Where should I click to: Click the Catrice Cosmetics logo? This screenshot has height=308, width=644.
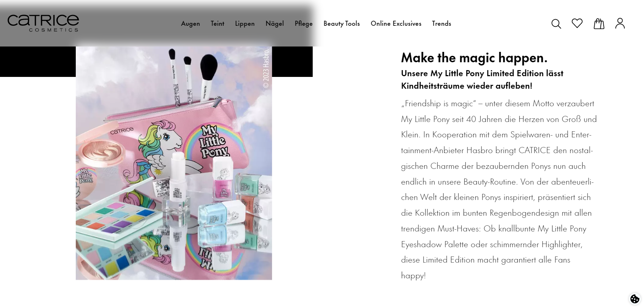43,23
